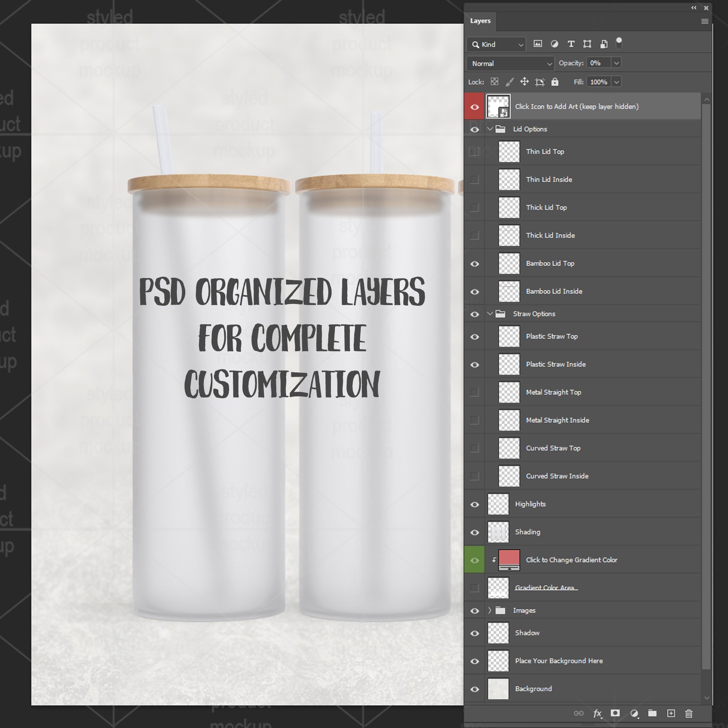Open the Kind filter dropdown
The width and height of the screenshot is (728, 728).
pyautogui.click(x=496, y=44)
